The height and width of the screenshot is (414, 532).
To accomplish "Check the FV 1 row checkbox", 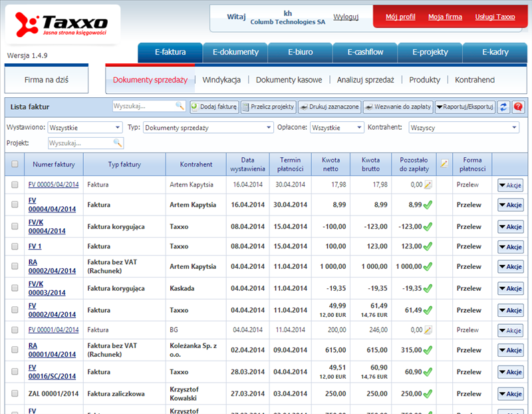I will pos(15,246).
